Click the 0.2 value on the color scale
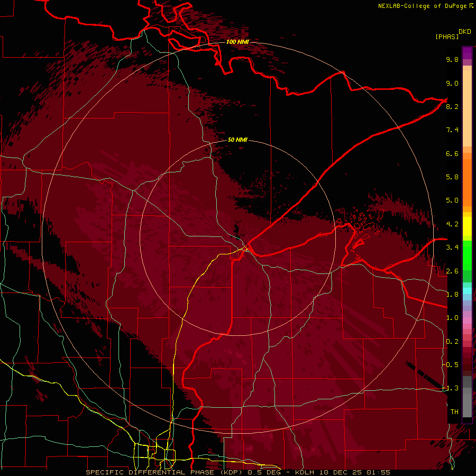This screenshot has height=476, width=476. tap(452, 342)
